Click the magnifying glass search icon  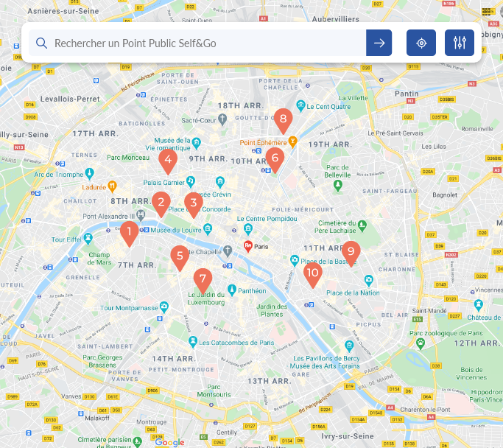tap(41, 43)
